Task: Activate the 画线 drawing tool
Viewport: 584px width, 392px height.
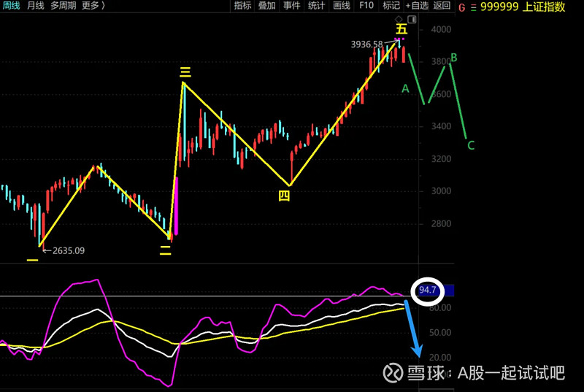Action: point(341,6)
